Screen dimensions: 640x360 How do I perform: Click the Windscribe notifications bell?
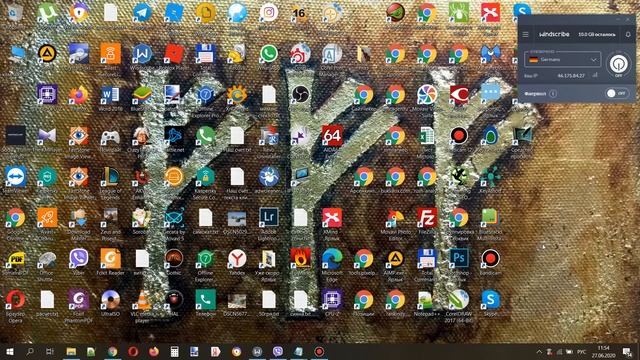tap(628, 35)
